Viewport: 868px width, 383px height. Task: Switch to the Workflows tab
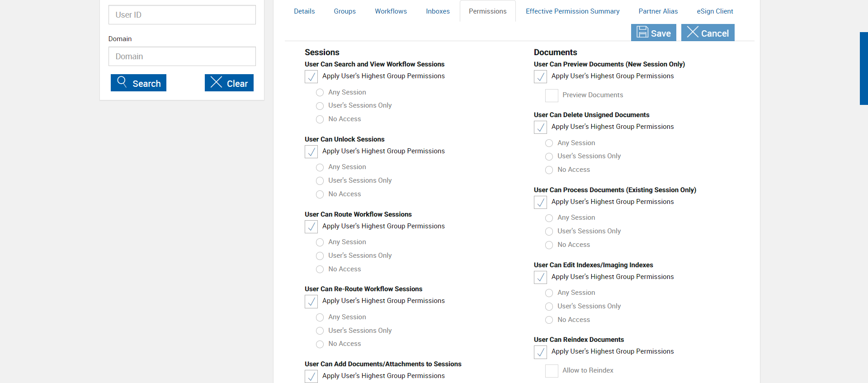tap(391, 11)
